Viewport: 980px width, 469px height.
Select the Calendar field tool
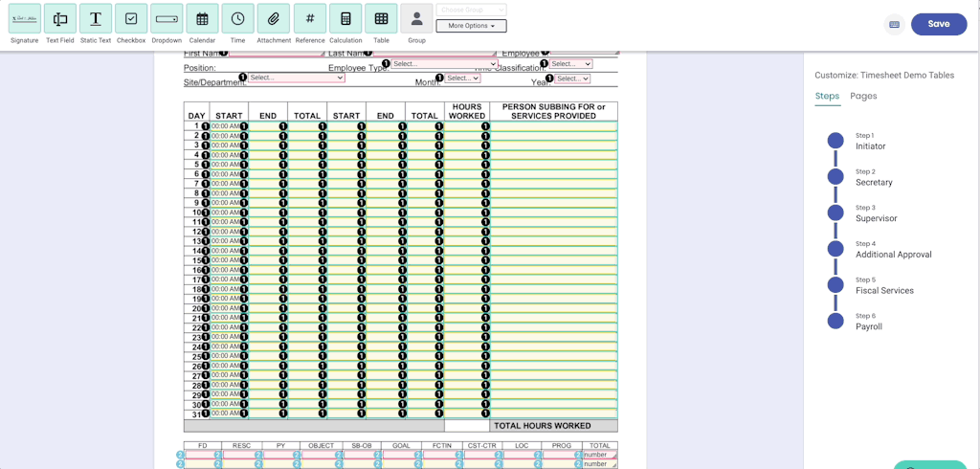click(x=203, y=18)
